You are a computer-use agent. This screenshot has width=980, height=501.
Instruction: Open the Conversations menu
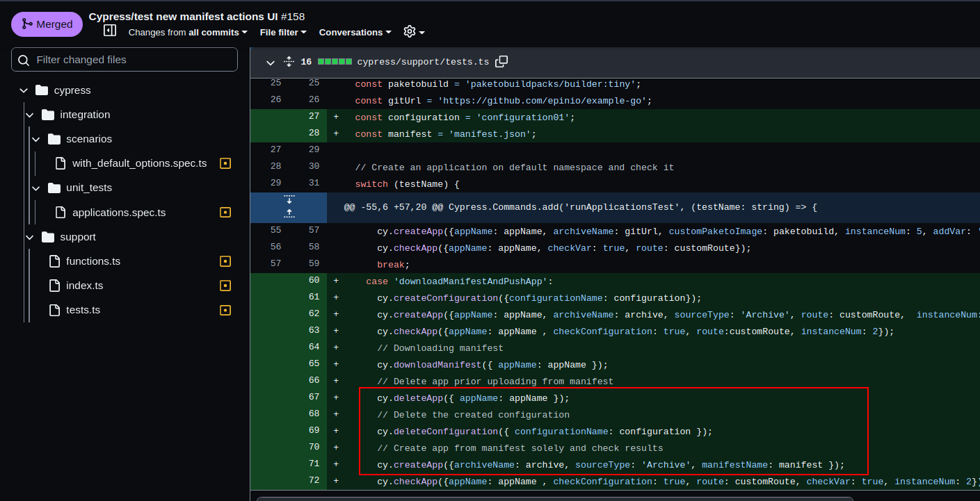tap(355, 32)
